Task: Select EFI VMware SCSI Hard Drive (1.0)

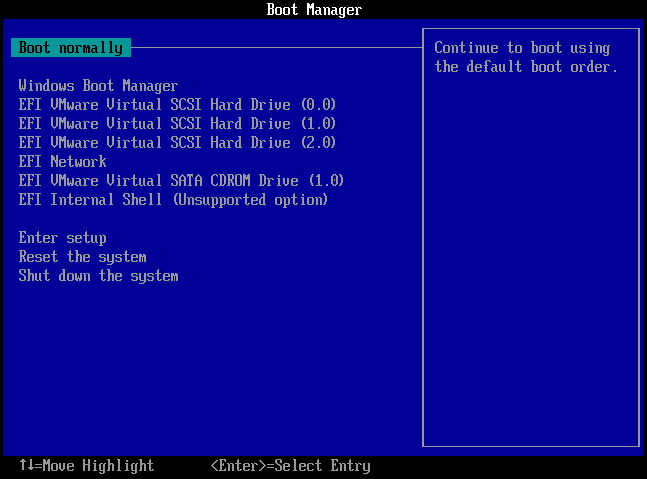Action: click(x=177, y=124)
